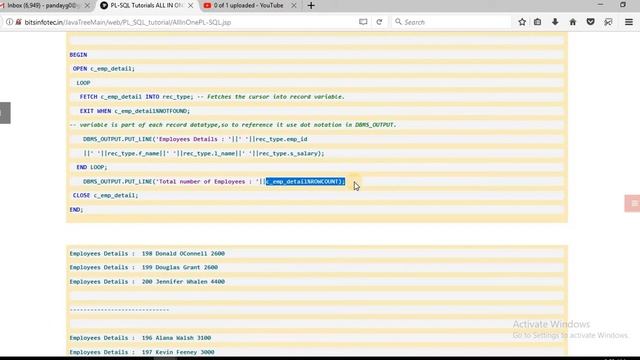
Task: Restore the browser window size
Action: (623, 5)
